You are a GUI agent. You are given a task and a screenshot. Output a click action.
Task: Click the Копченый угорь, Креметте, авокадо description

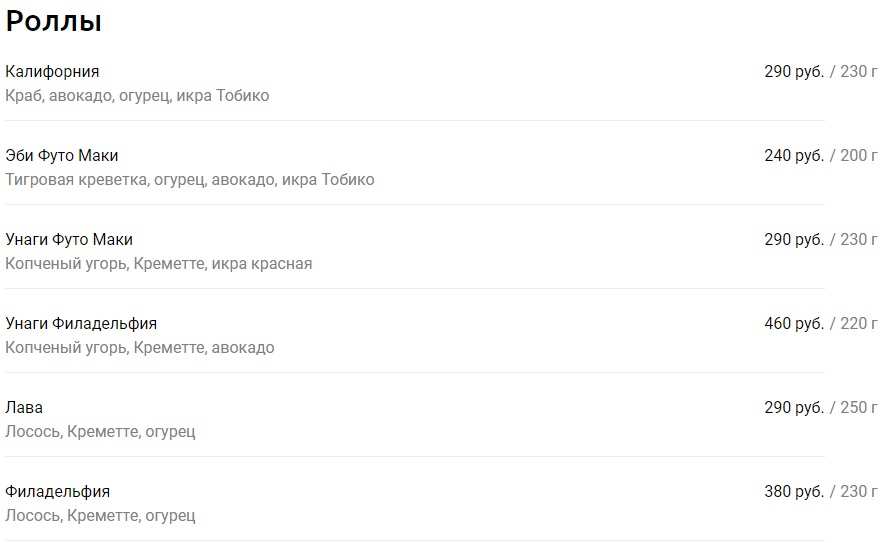pyautogui.click(x=140, y=348)
